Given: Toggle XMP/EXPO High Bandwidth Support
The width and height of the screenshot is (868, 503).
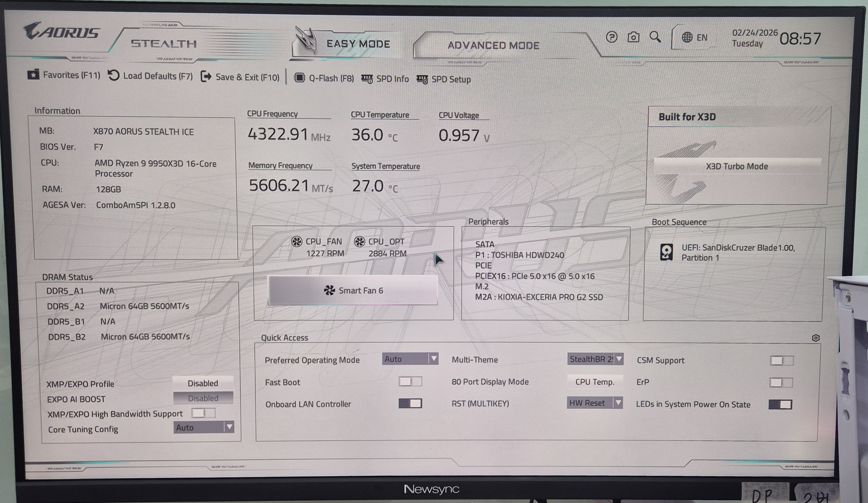Looking at the screenshot, I should point(203,413).
